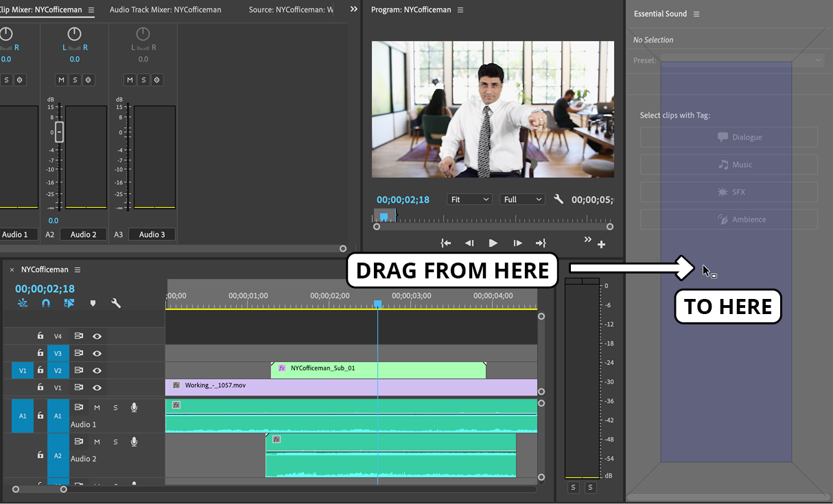Screen dimensions: 833x504
Task: Open the Fit zoom level dropdown
Action: tap(469, 200)
